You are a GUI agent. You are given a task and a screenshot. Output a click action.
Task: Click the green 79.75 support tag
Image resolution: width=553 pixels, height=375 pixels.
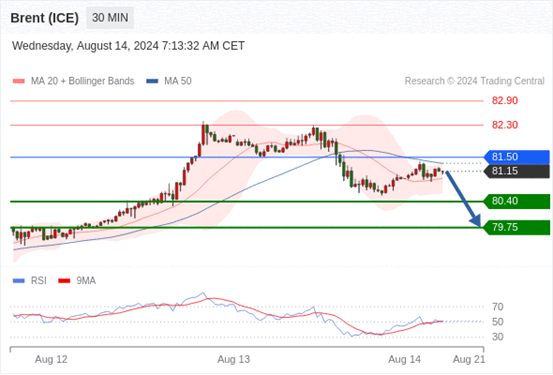517,228
